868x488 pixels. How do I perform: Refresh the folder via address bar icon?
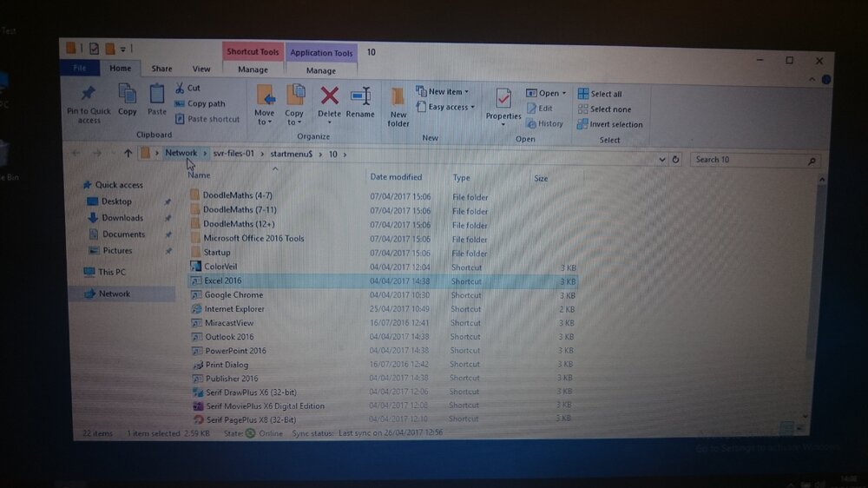675,160
